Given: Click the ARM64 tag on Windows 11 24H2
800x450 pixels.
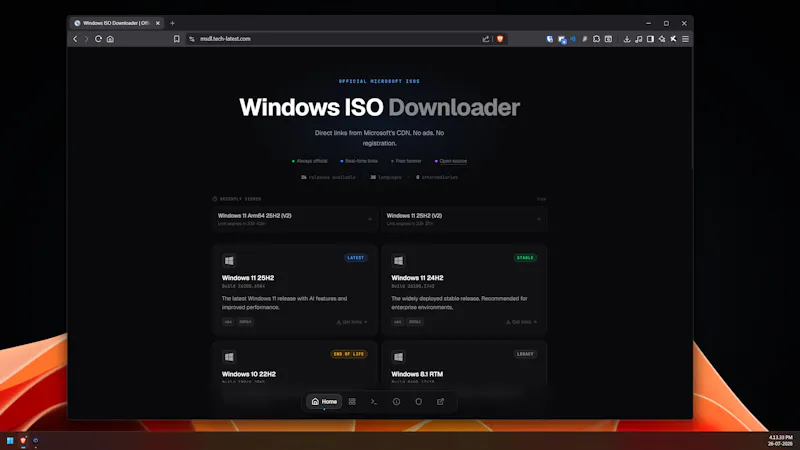Looking at the screenshot, I should (x=415, y=322).
